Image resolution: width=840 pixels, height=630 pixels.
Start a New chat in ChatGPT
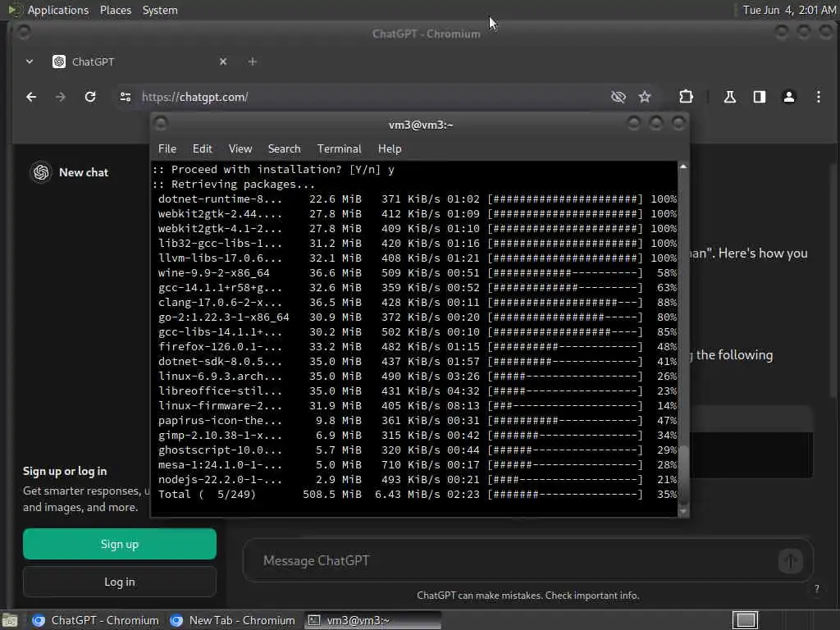tap(84, 172)
